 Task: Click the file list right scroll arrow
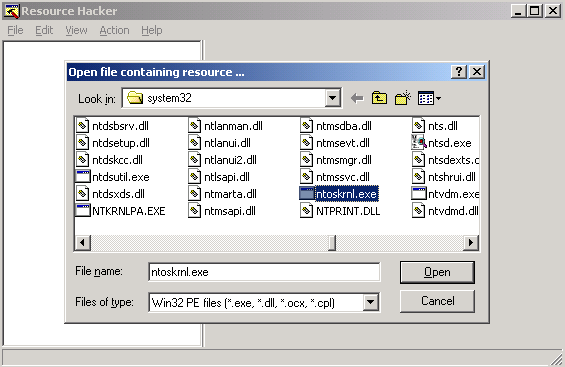pos(471,242)
